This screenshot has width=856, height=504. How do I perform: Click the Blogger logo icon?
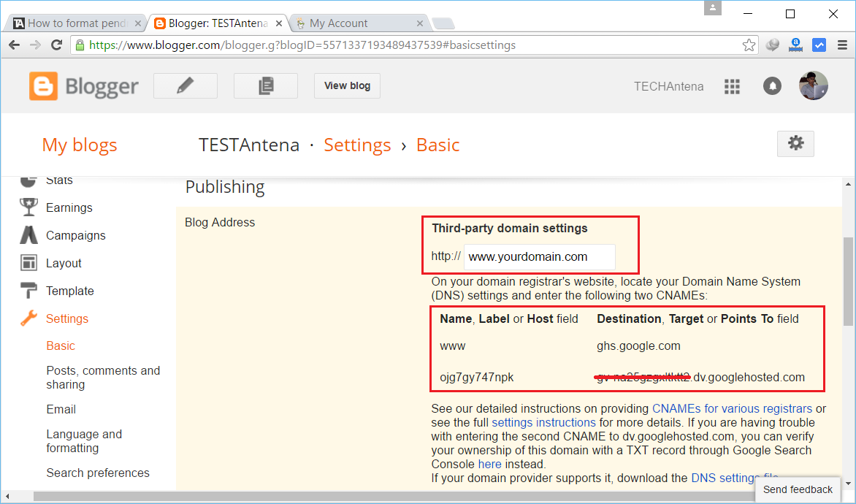[43, 86]
